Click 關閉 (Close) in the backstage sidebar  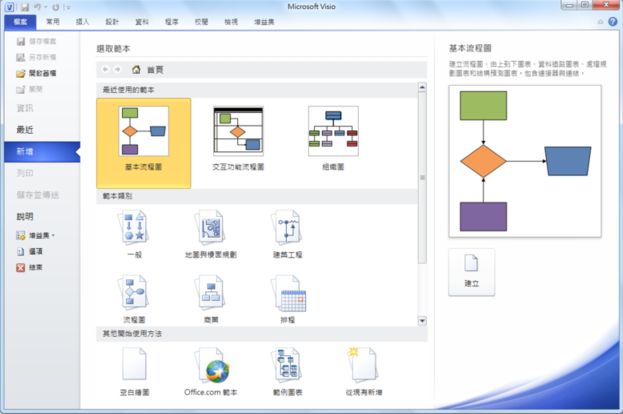30,89
